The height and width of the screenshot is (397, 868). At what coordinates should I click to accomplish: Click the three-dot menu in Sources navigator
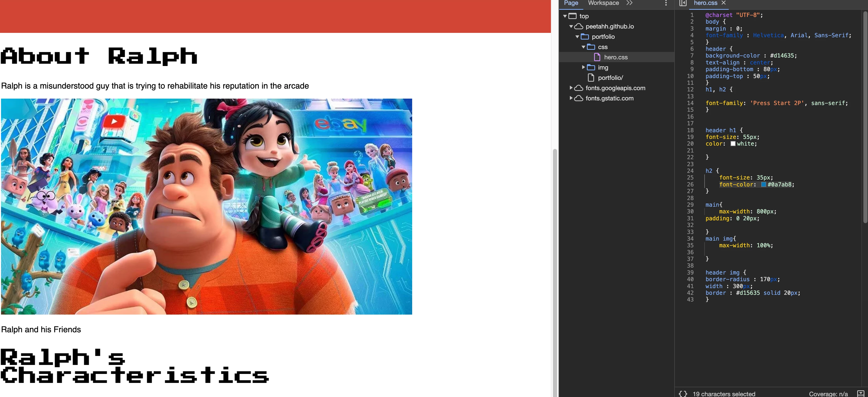(x=666, y=3)
